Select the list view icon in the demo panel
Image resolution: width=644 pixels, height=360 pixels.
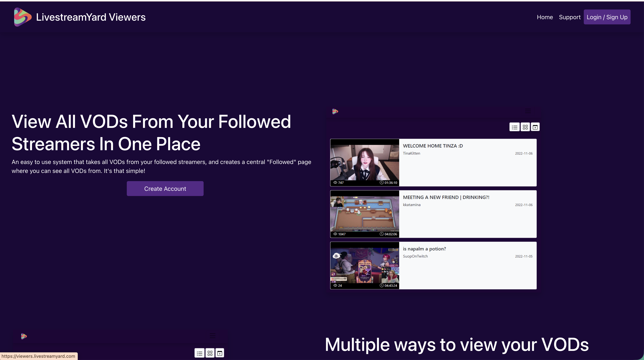click(x=514, y=127)
